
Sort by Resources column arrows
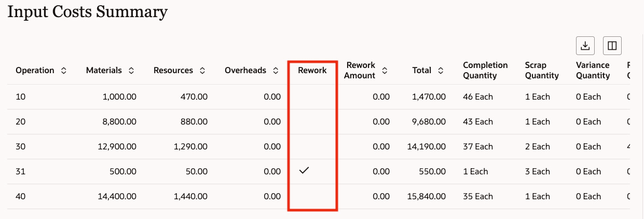point(202,71)
